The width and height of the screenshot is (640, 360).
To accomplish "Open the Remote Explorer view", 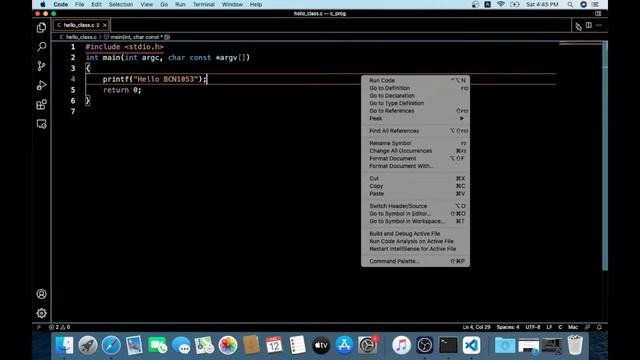I will click(x=41, y=124).
